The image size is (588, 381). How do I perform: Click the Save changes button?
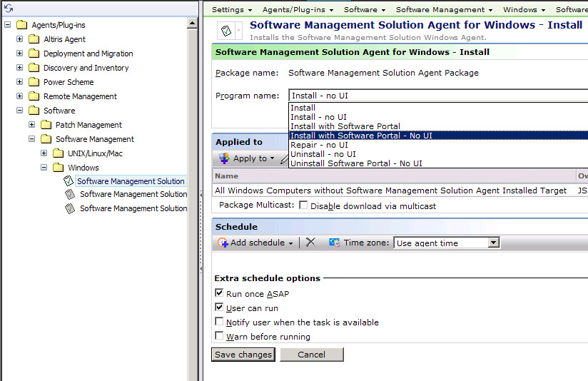click(x=243, y=355)
